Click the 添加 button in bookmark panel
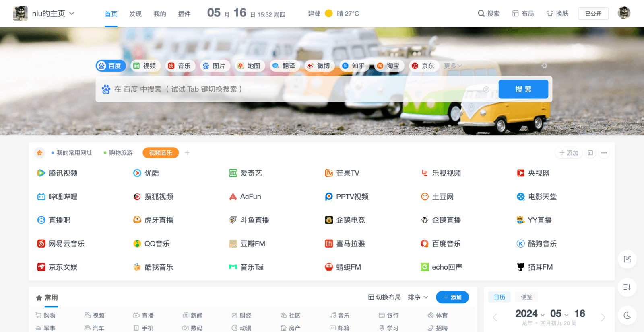644x332 pixels. [569, 153]
